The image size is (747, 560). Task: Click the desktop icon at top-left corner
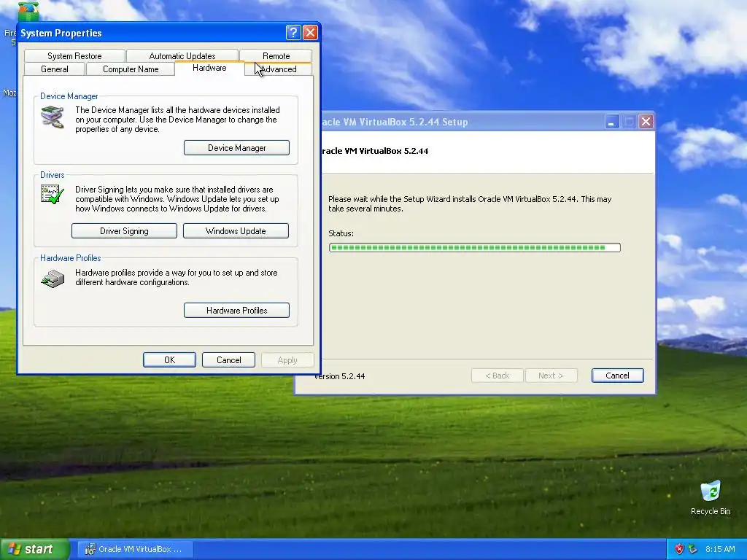coord(28,10)
